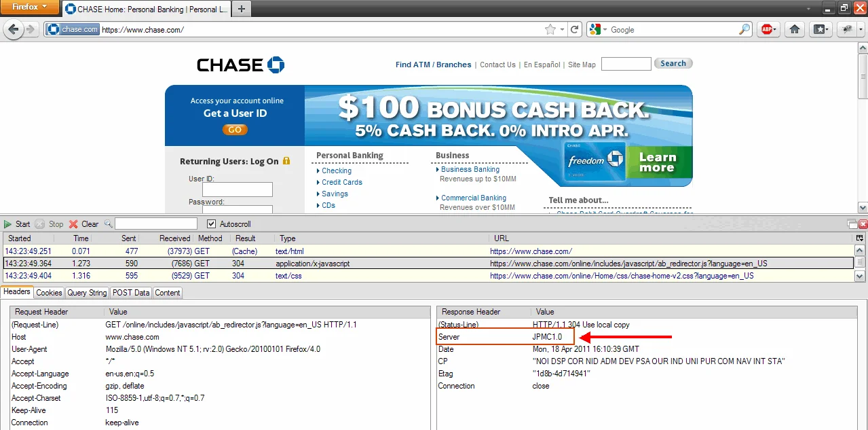This screenshot has width=868, height=430.
Task: Start capturing with the green Start icon
Action: point(8,223)
